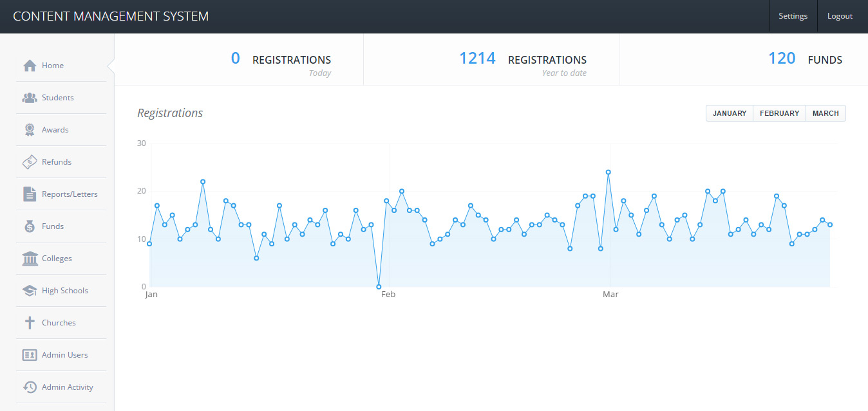Select the Refunds ticket icon
The width and height of the screenshot is (868, 411).
click(30, 162)
